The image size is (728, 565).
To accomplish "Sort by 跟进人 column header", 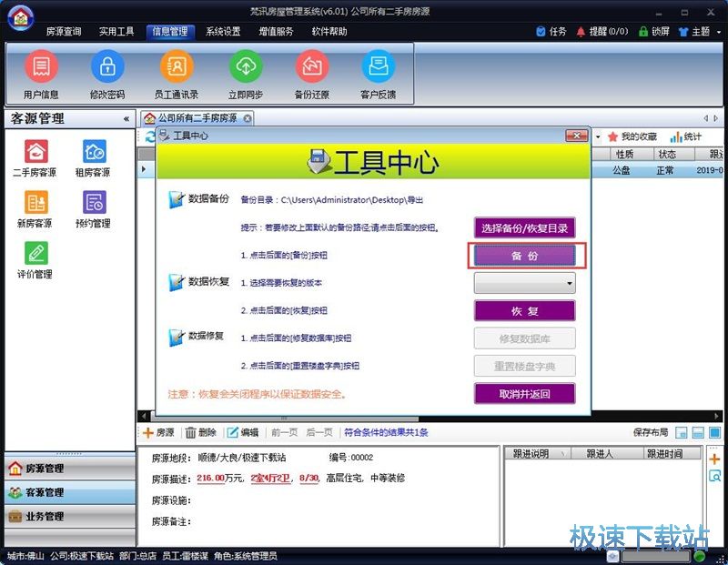I will coord(607,454).
